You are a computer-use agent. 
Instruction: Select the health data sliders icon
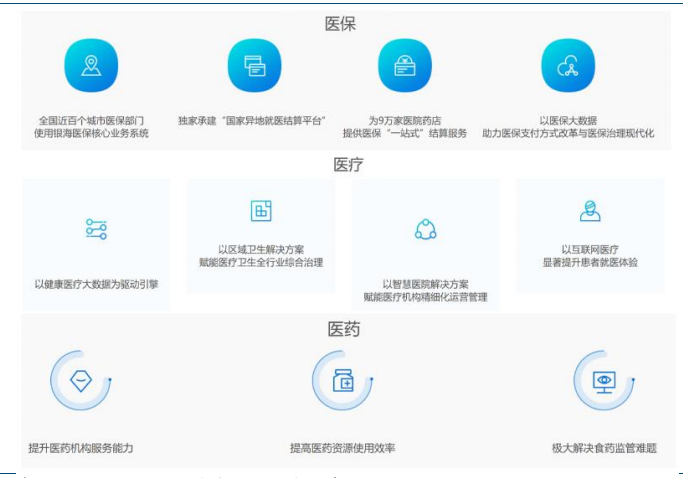point(96,229)
